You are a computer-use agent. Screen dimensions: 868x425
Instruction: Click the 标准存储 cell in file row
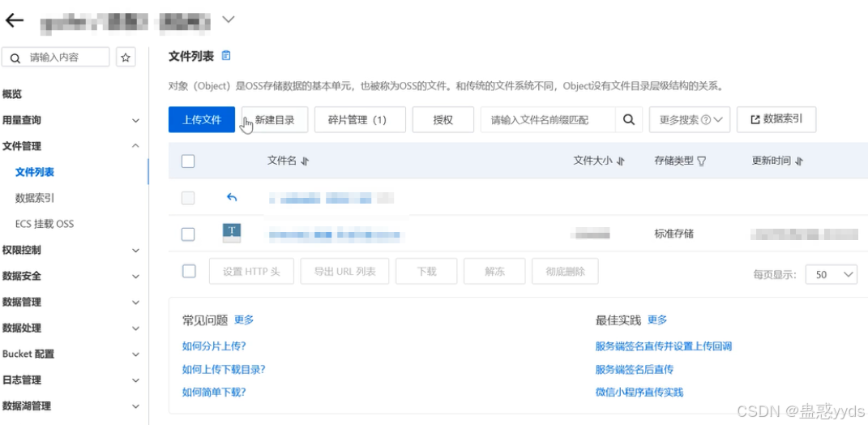coord(673,234)
